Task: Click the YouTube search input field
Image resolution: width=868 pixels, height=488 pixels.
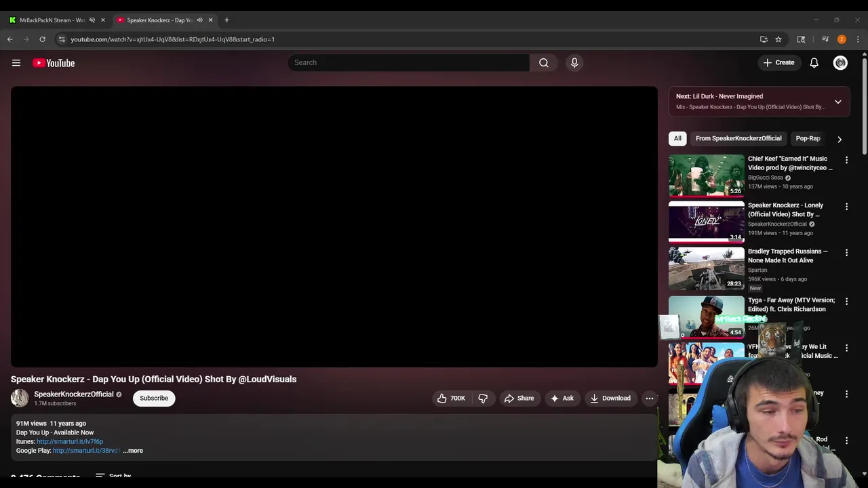Action: click(x=408, y=62)
